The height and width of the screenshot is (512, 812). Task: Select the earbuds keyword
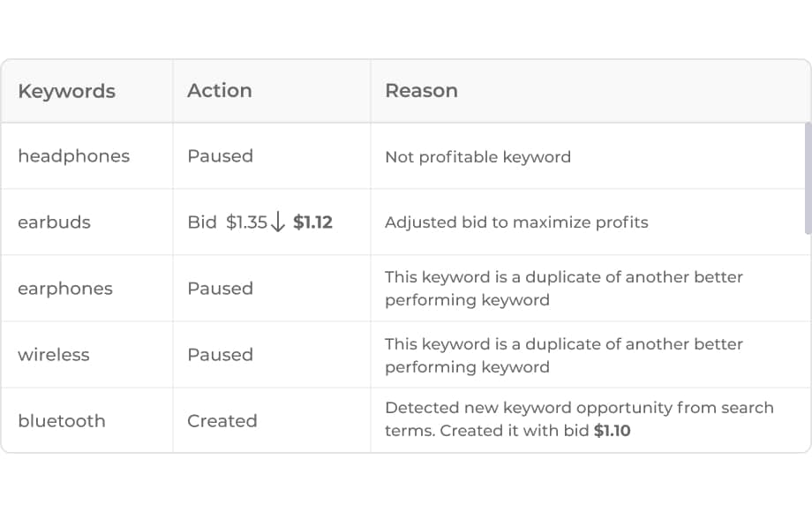coord(54,222)
